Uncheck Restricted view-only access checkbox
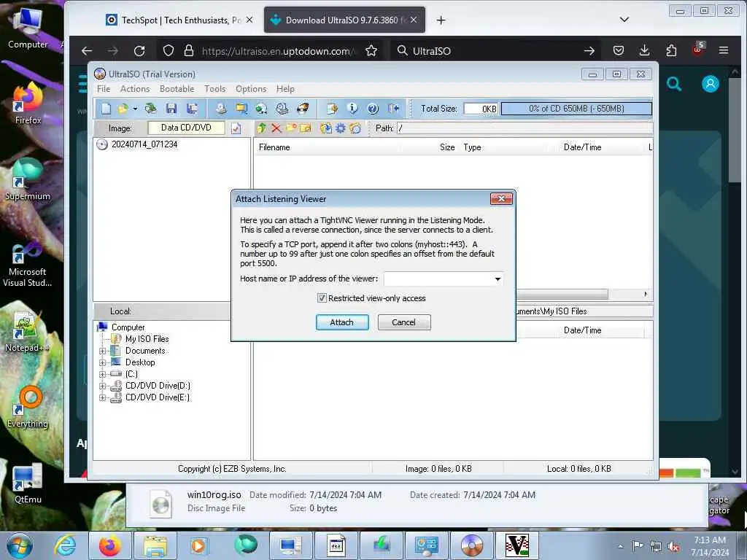This screenshot has width=747, height=560. (x=322, y=298)
